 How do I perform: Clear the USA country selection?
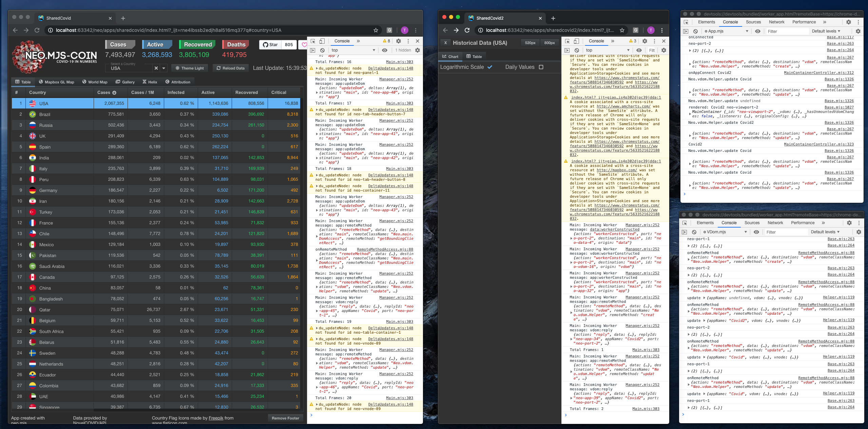[156, 68]
